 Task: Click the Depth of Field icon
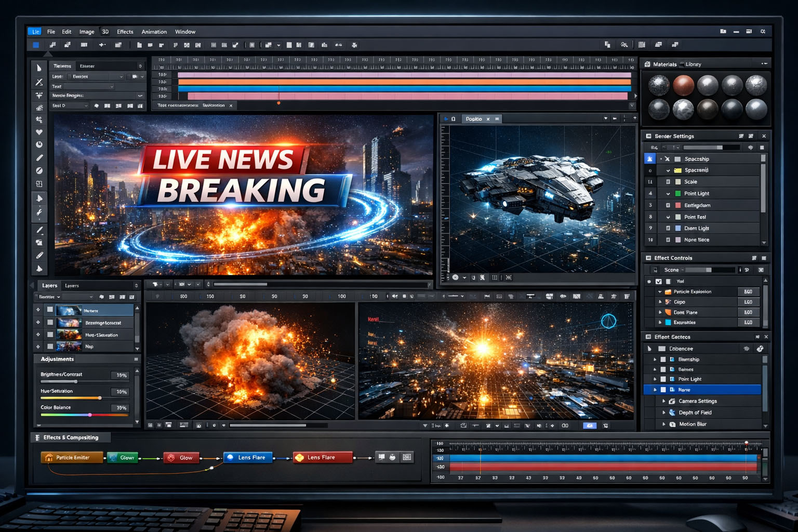(672, 413)
